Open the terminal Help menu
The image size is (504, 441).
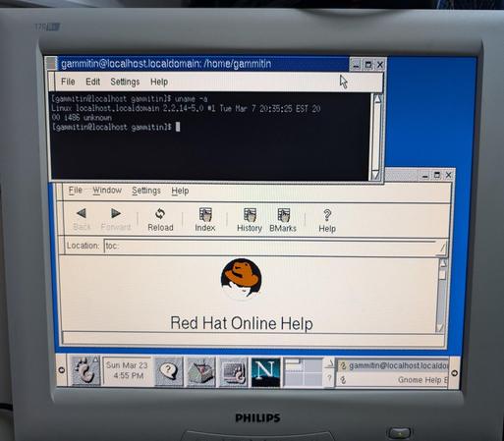pos(159,82)
